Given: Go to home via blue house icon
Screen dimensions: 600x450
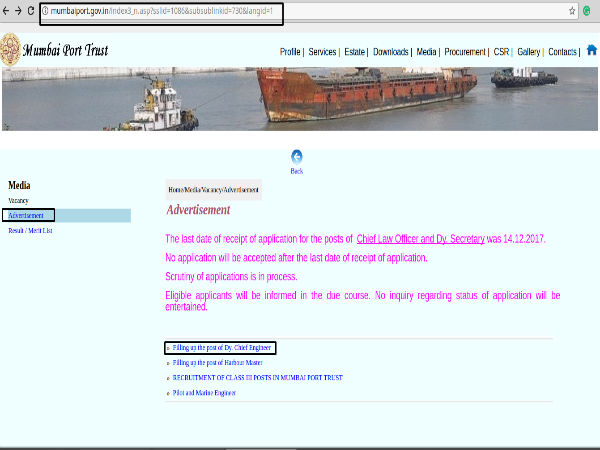Looking at the screenshot, I should click(x=592, y=50).
